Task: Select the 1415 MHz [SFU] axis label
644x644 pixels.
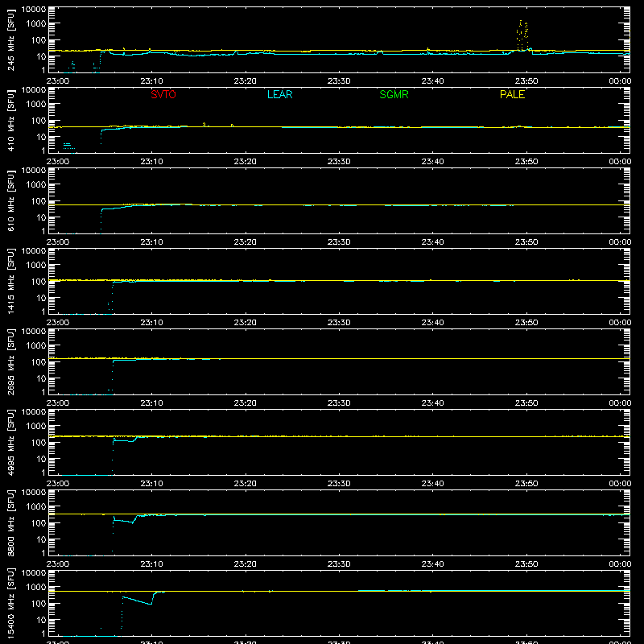Action: [x=11, y=281]
